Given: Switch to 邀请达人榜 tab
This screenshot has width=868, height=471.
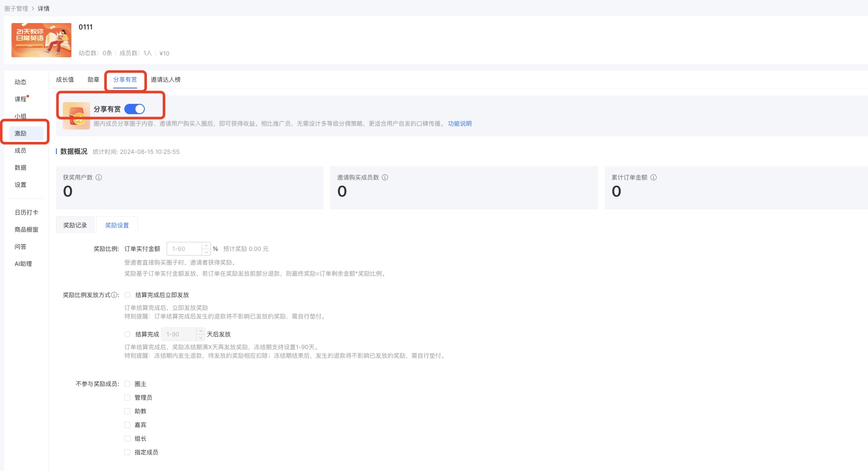Looking at the screenshot, I should [165, 79].
